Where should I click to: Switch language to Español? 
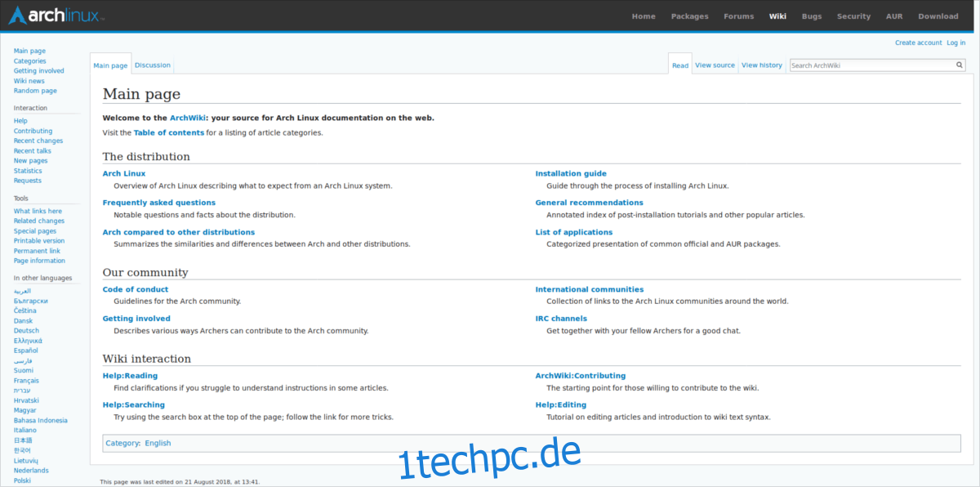tap(26, 351)
